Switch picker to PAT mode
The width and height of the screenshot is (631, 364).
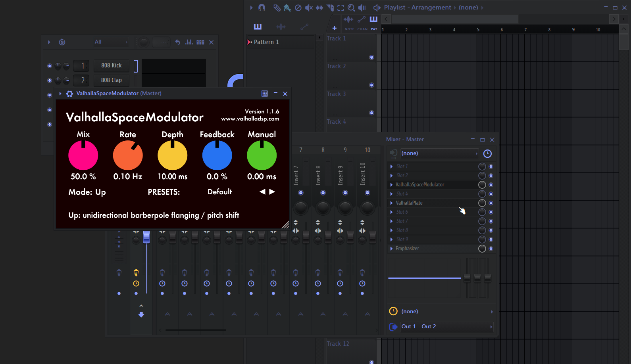point(374,22)
